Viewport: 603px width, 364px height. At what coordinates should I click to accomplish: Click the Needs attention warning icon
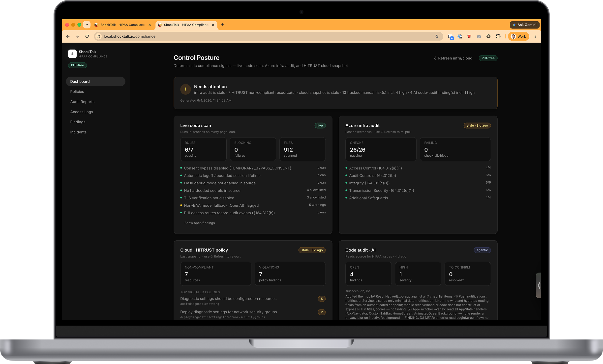coord(185,89)
